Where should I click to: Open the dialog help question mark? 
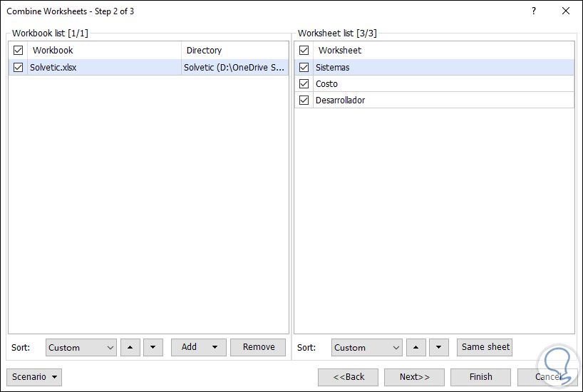[534, 11]
